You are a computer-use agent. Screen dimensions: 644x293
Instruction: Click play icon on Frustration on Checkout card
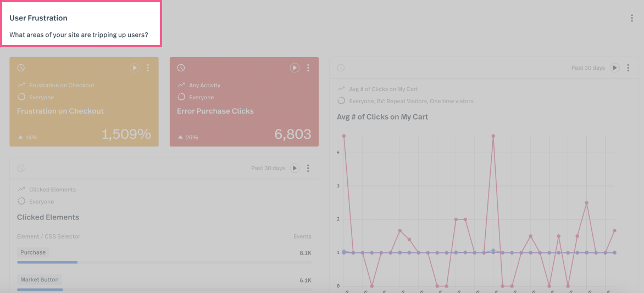(x=135, y=68)
